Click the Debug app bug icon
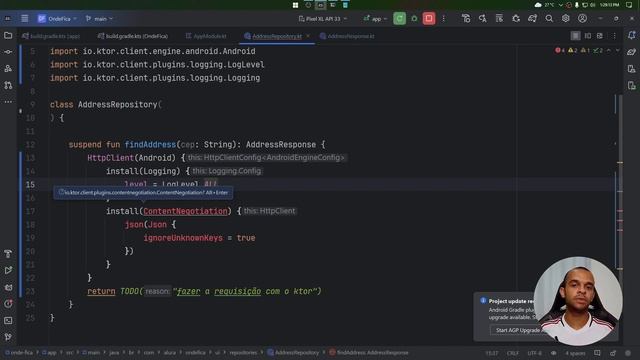 [x=414, y=18]
